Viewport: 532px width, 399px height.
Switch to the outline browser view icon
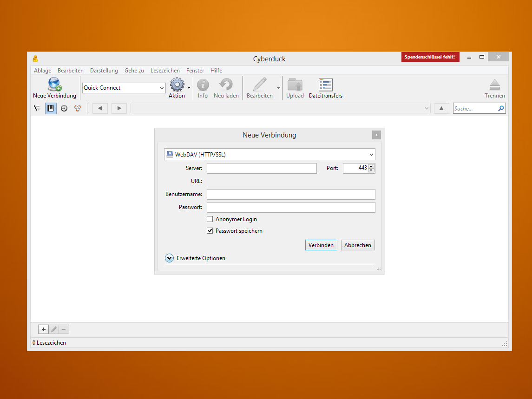37,108
